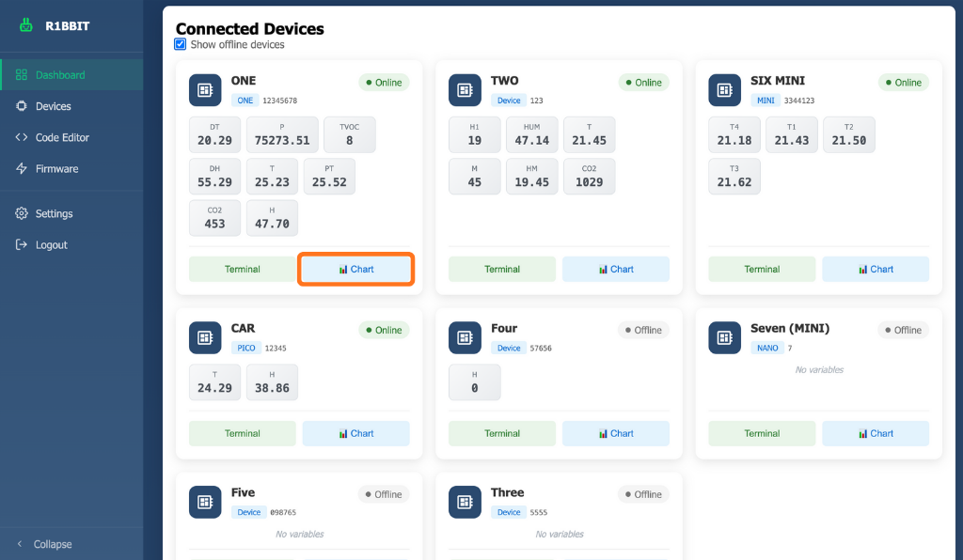Log out using sidebar Logout
The image size is (963, 560).
coord(51,245)
